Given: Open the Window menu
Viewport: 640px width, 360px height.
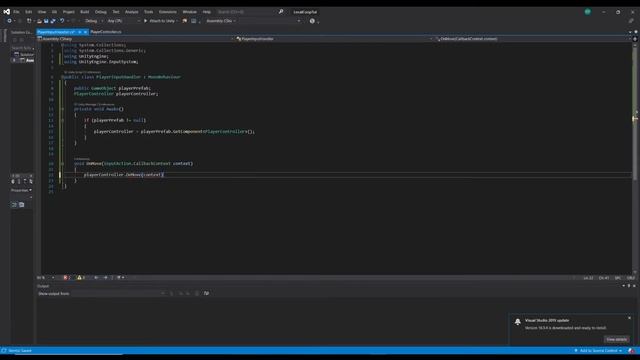Looking at the screenshot, I should (x=189, y=12).
